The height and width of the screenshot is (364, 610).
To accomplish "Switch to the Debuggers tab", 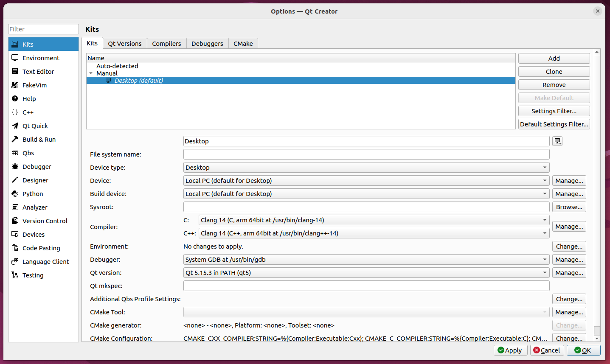I will tap(207, 43).
